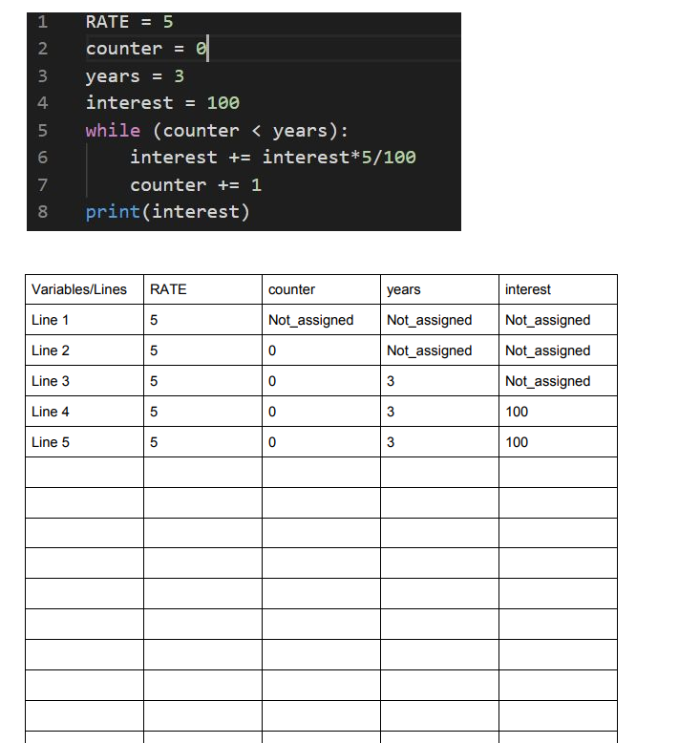
Task: Click the 'while (counter < years):' code line
Action: click(x=217, y=130)
